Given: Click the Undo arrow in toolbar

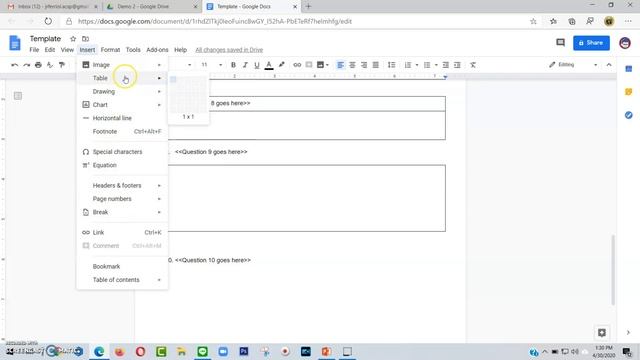Looking at the screenshot, I should pos(15,65).
